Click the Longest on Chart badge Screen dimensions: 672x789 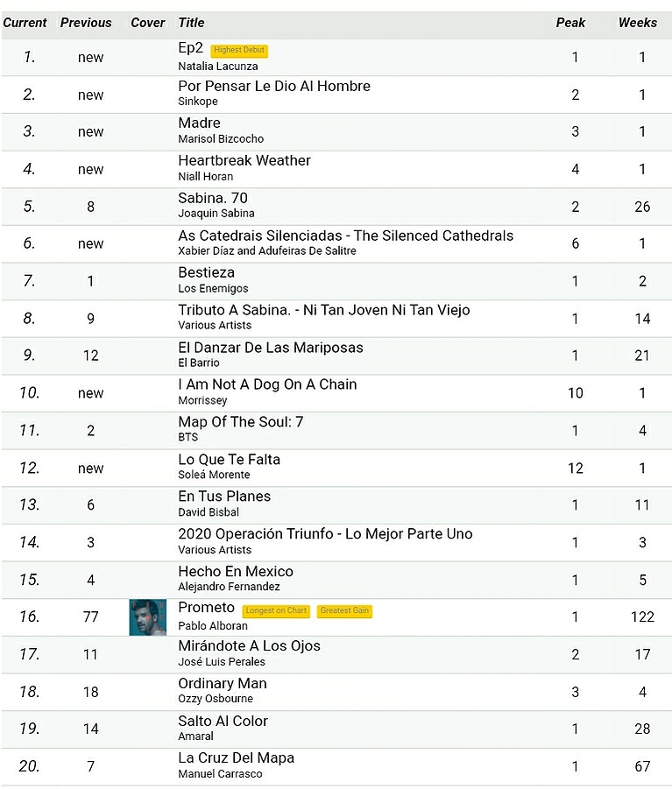coord(276,611)
